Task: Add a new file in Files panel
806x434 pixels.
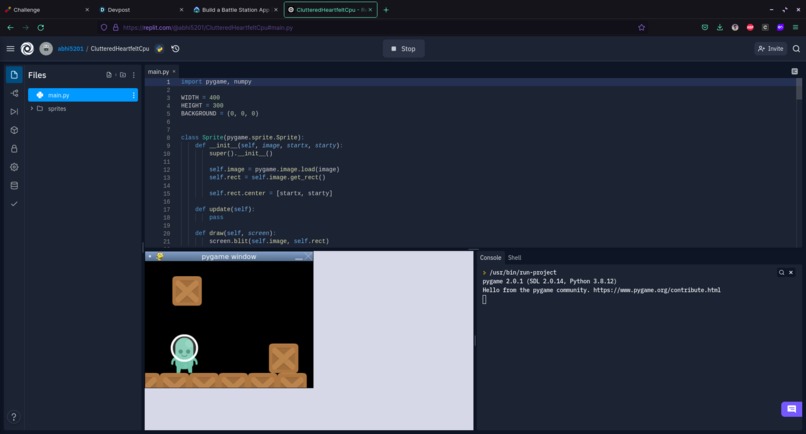Action: coord(109,75)
